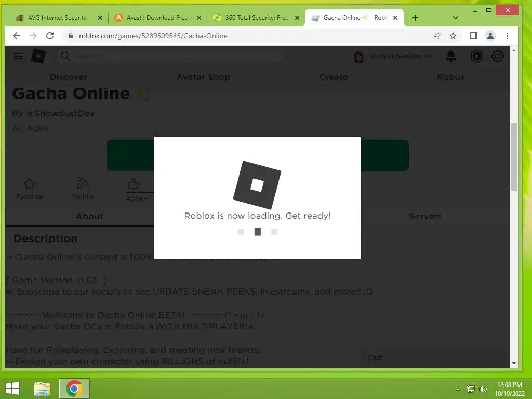Expand the Chrome tab search dropdown
The image size is (532, 399).
(x=456, y=18)
